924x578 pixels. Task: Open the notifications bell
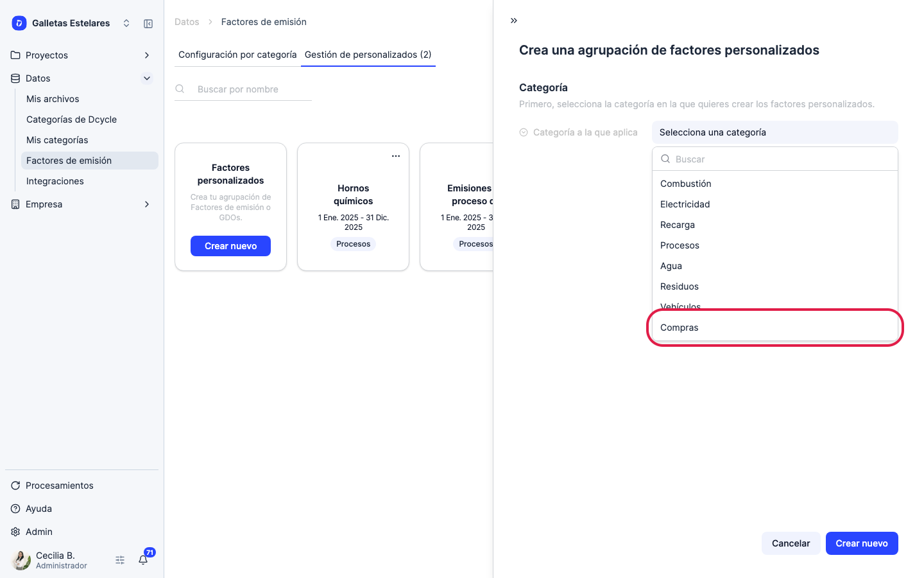(x=143, y=560)
